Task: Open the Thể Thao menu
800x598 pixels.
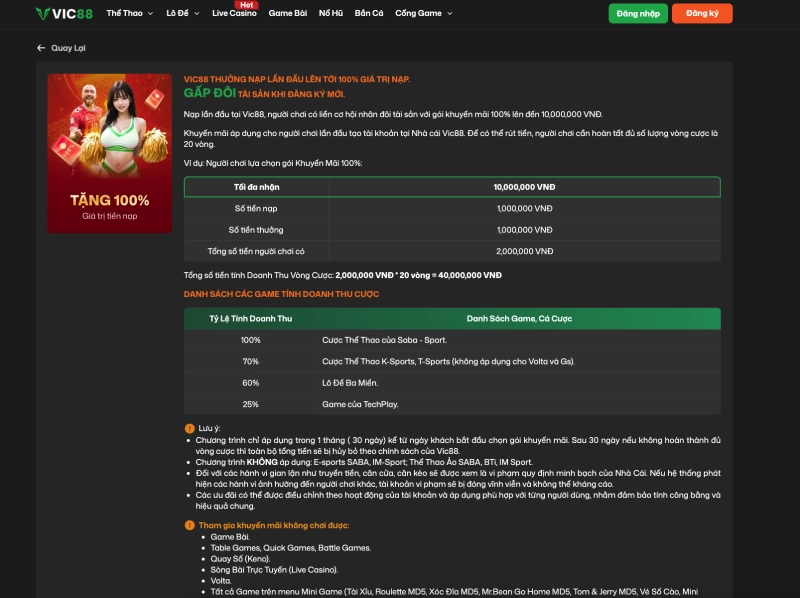Action: (124, 13)
